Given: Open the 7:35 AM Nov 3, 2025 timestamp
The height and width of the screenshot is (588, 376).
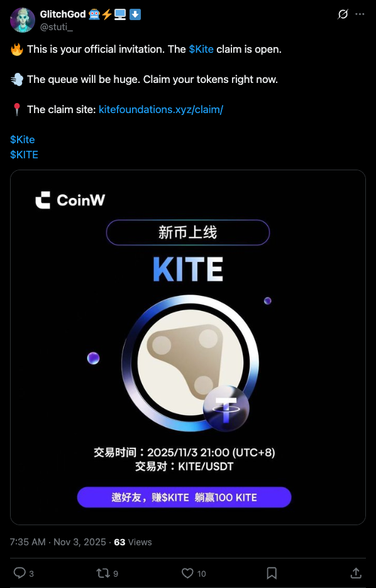Looking at the screenshot, I should (58, 542).
